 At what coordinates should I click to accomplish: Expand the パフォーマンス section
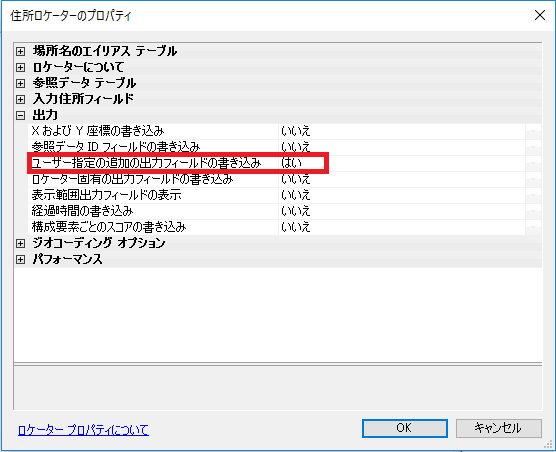coord(21,260)
